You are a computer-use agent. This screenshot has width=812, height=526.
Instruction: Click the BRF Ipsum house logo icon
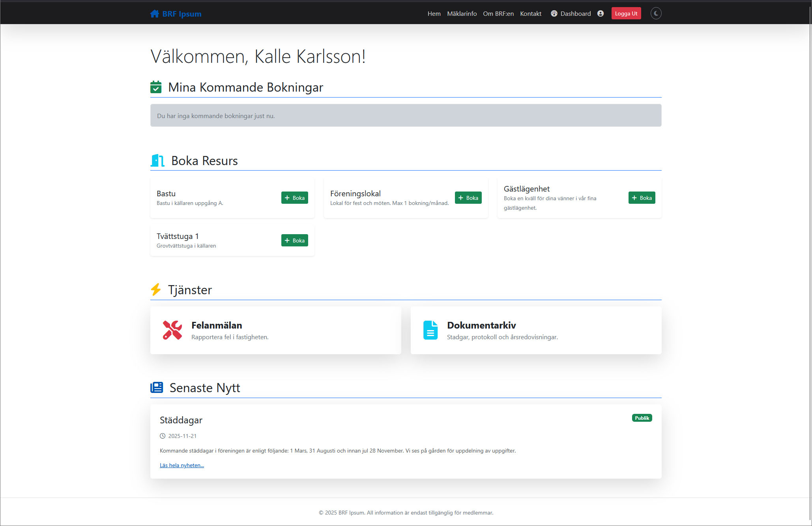click(x=154, y=14)
